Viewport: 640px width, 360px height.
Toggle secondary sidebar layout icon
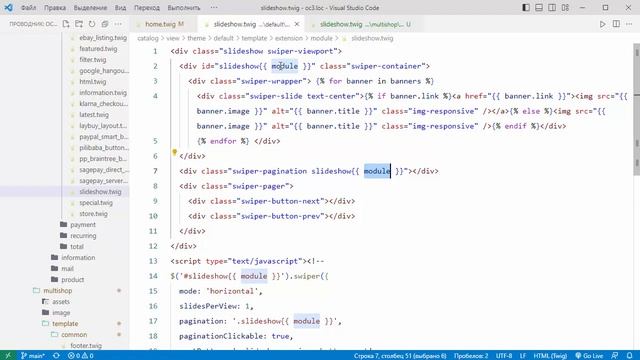552,8
